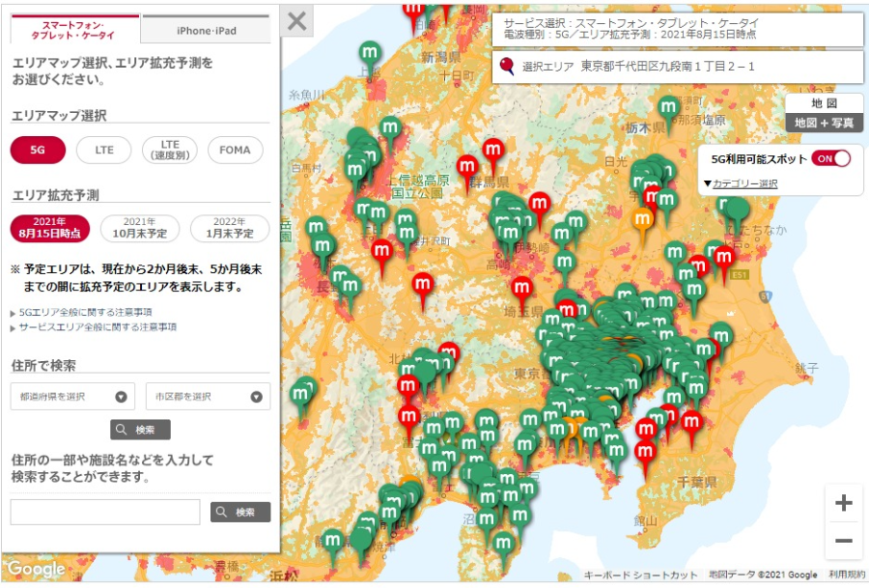Click the 千葉県 label on the map
Image resolution: width=869 pixels, height=588 pixels.
click(x=696, y=482)
